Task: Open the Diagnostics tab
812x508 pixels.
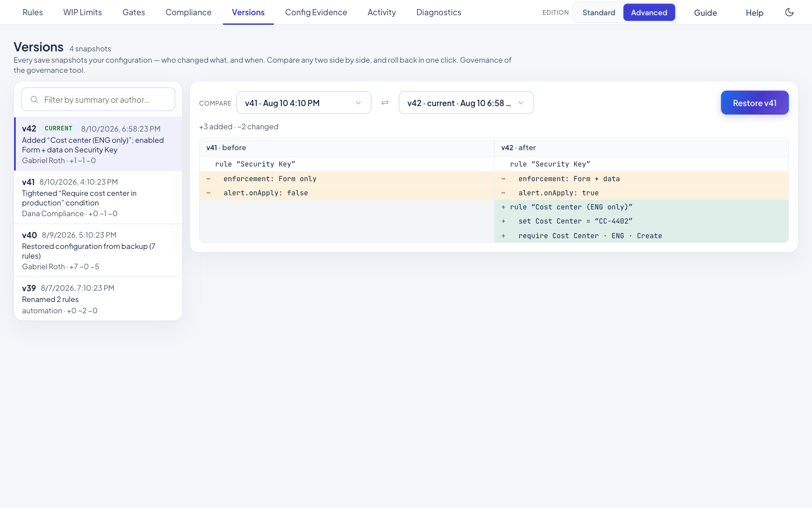Action: (439, 12)
